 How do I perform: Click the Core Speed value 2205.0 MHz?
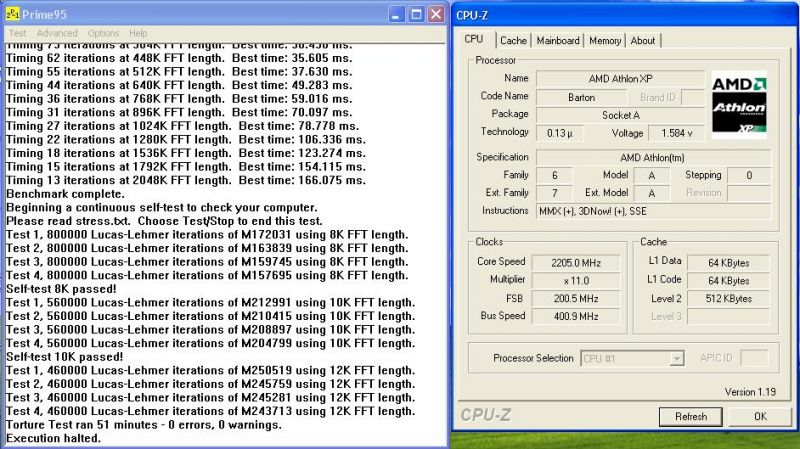point(576,263)
